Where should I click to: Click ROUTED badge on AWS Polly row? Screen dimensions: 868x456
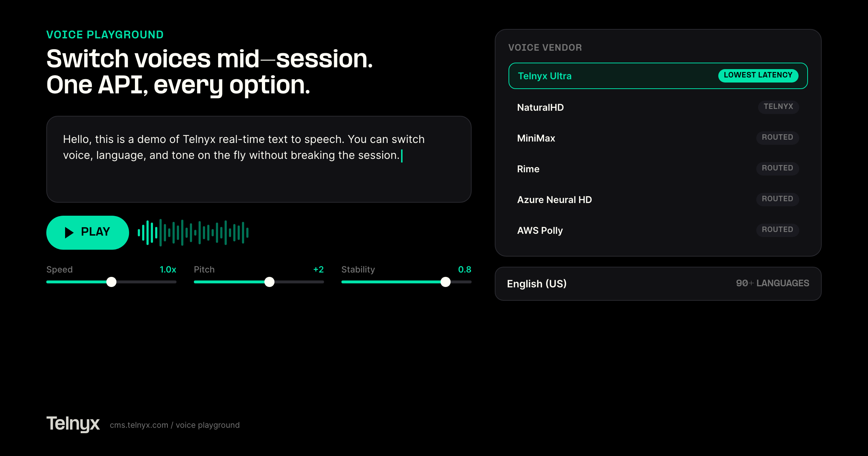[778, 230]
